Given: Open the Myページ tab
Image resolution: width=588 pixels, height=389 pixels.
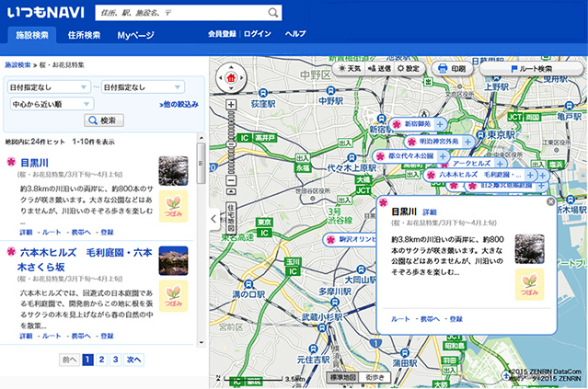Looking at the screenshot, I should tap(136, 35).
